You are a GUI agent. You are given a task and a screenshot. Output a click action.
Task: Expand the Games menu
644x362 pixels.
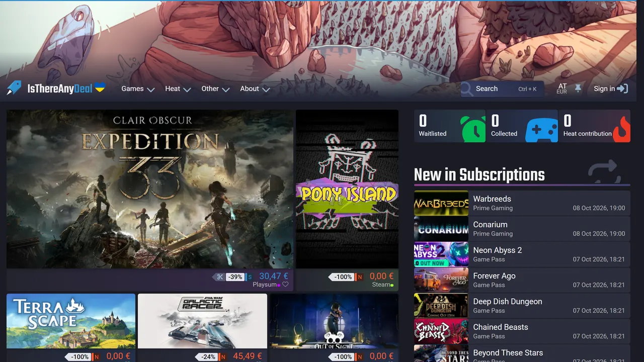coord(138,88)
